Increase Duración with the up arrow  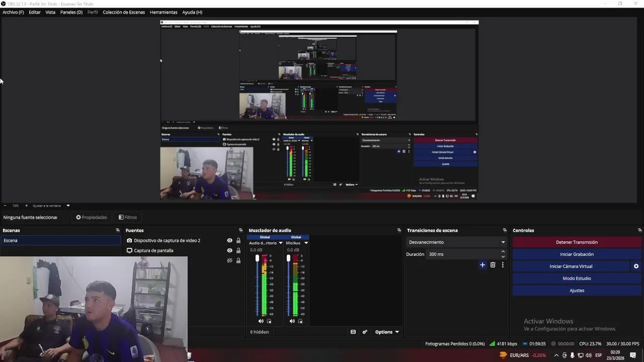[503, 251]
